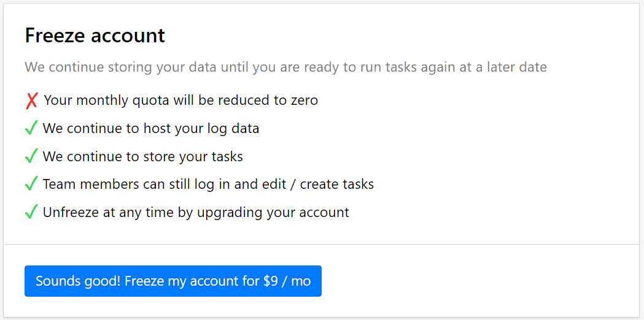This screenshot has height=320, width=644.
Task: Click the green checkmark beside store your tasks
Action: pos(31,157)
